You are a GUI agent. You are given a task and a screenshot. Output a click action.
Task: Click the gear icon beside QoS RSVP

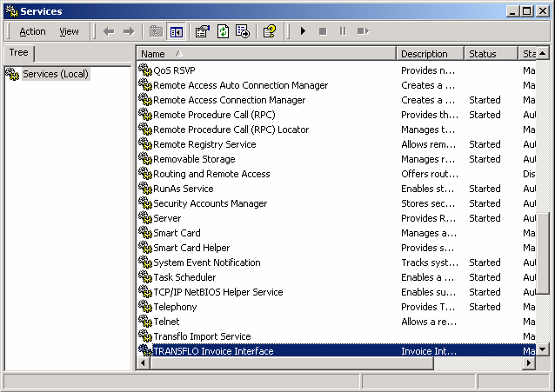(x=144, y=70)
